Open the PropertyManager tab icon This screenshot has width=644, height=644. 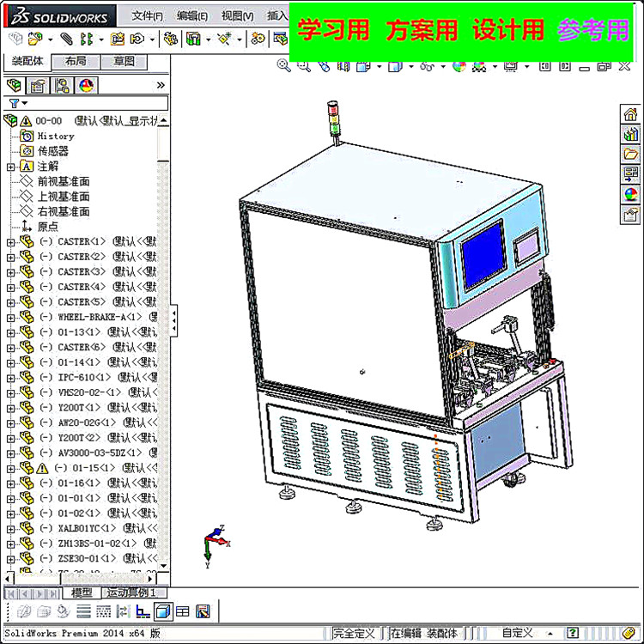pyautogui.click(x=38, y=85)
